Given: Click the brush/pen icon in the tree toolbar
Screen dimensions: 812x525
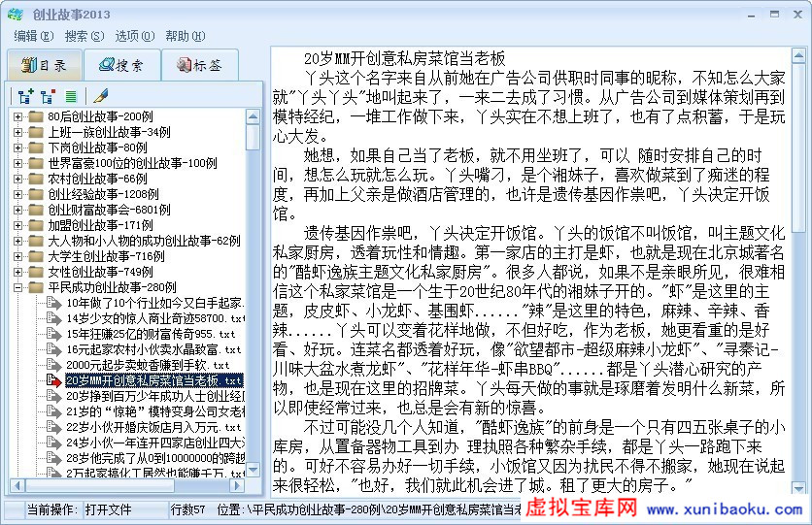Looking at the screenshot, I should point(99,96).
